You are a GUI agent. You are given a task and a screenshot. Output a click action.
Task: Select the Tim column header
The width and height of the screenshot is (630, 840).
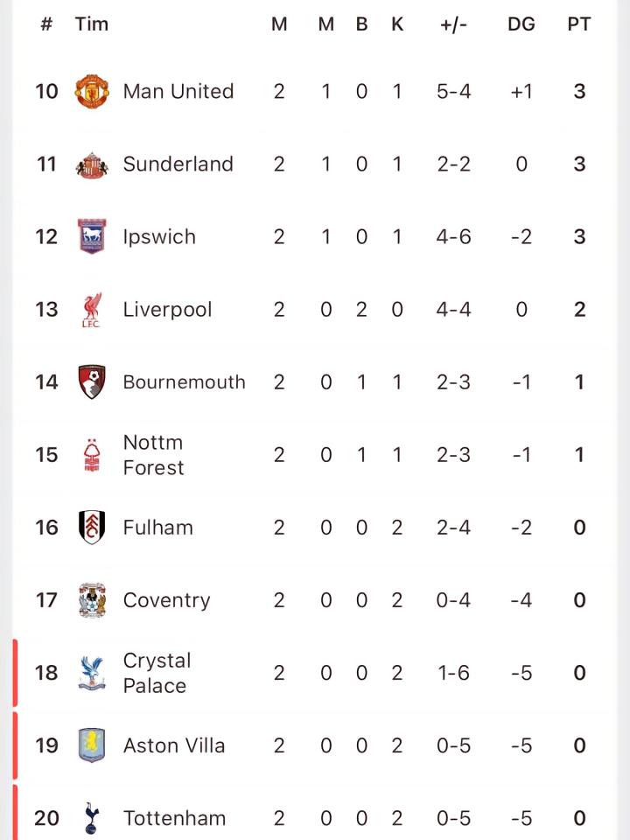[x=92, y=24]
